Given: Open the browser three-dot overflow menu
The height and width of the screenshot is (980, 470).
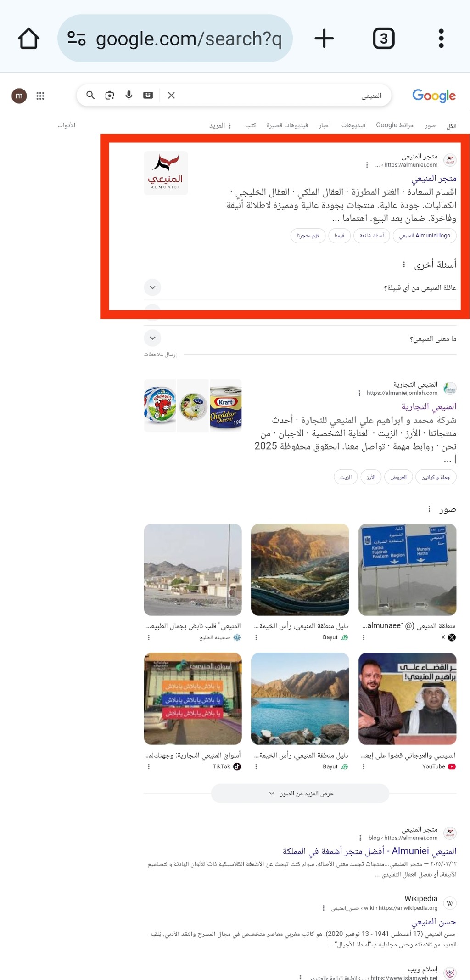Looking at the screenshot, I should (x=441, y=39).
